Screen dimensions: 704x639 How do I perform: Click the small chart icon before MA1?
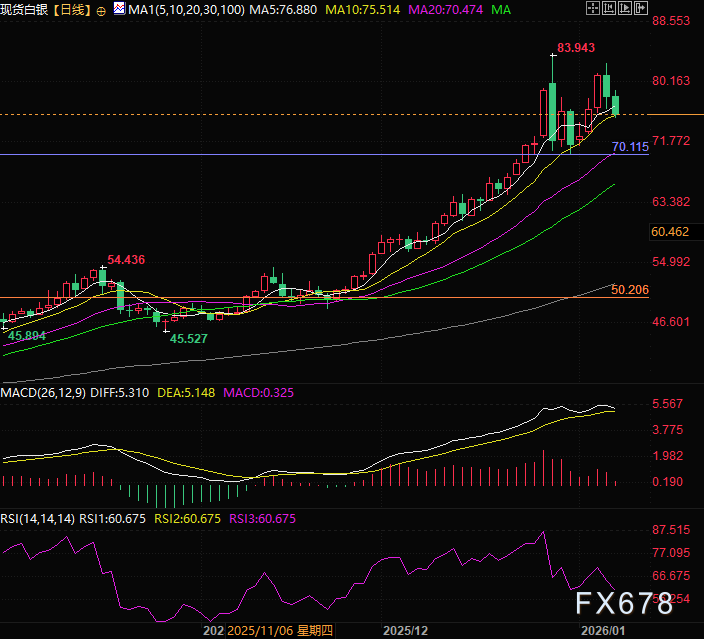[x=119, y=10]
